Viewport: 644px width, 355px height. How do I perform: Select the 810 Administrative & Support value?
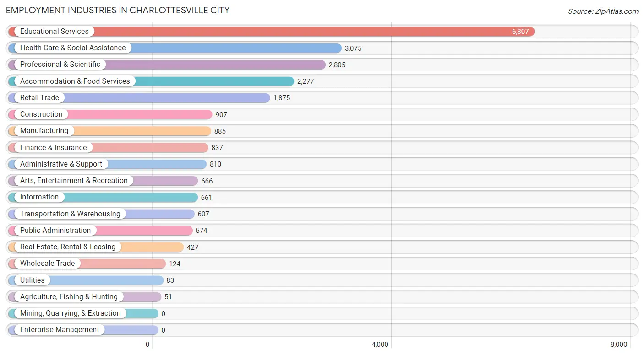pos(216,164)
